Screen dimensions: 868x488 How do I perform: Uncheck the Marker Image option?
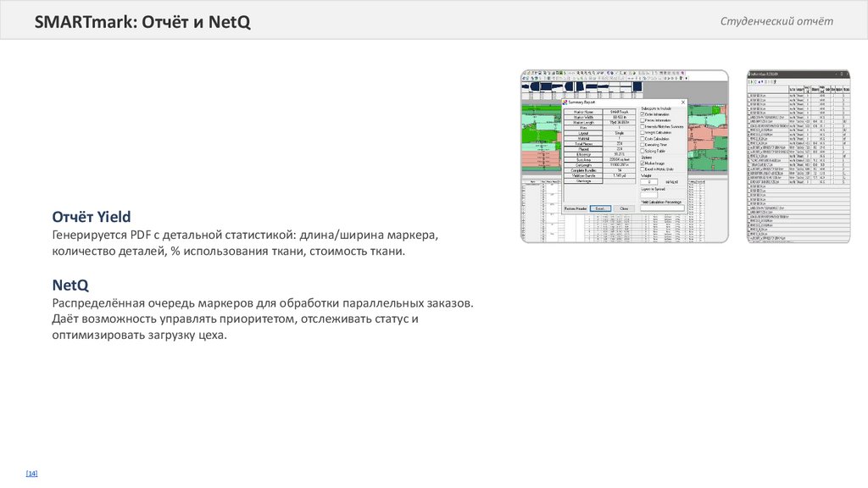(643, 164)
